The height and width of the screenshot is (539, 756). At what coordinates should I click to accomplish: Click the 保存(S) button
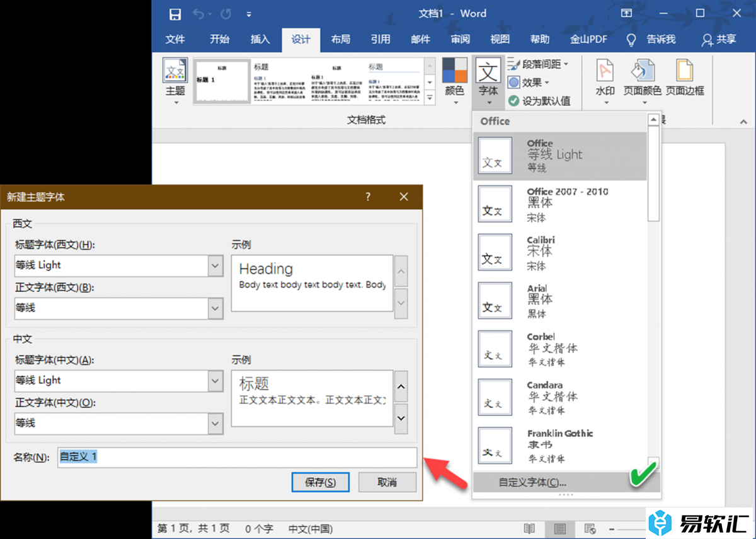320,482
